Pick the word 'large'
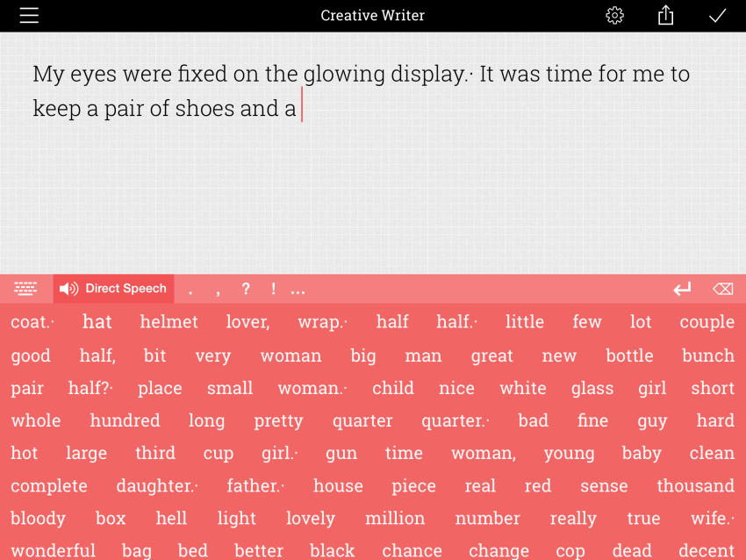 pos(86,454)
